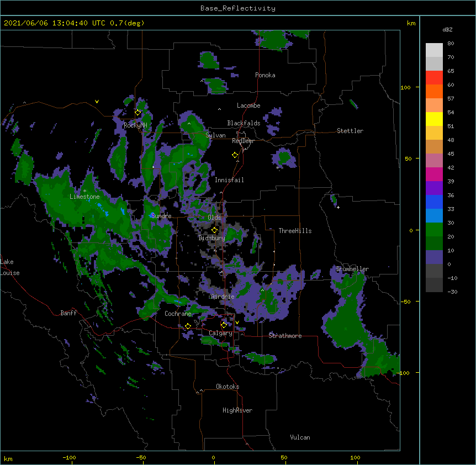Pick the slate purple 0-10 dBZ swatch
Viewport: 476px width, 465px height.
click(x=434, y=257)
